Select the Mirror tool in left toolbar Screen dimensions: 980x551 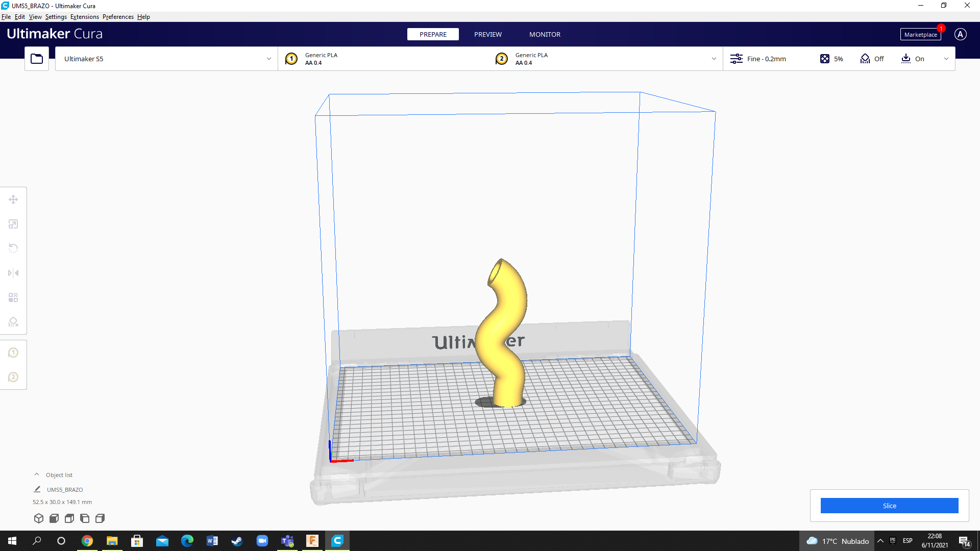[x=13, y=273]
